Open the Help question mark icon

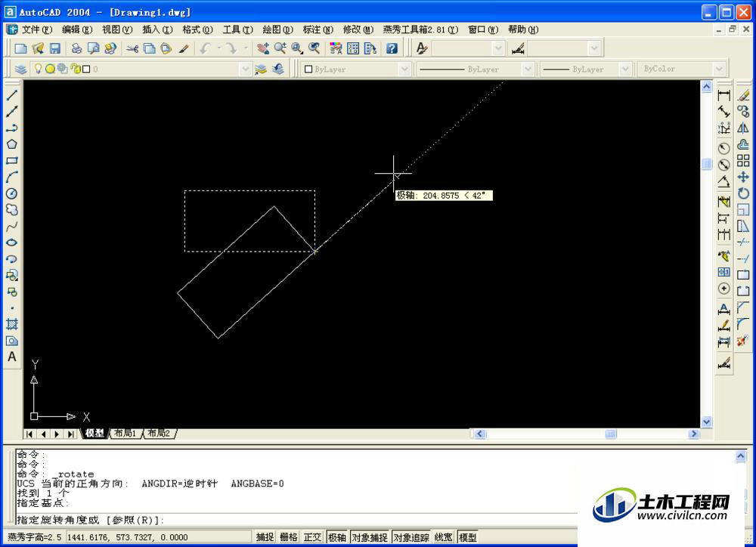pos(392,48)
